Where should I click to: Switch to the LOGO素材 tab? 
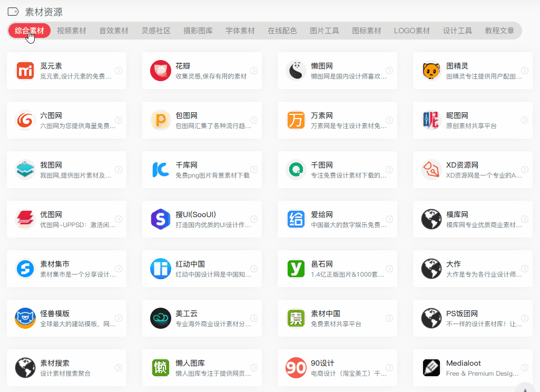(x=412, y=31)
